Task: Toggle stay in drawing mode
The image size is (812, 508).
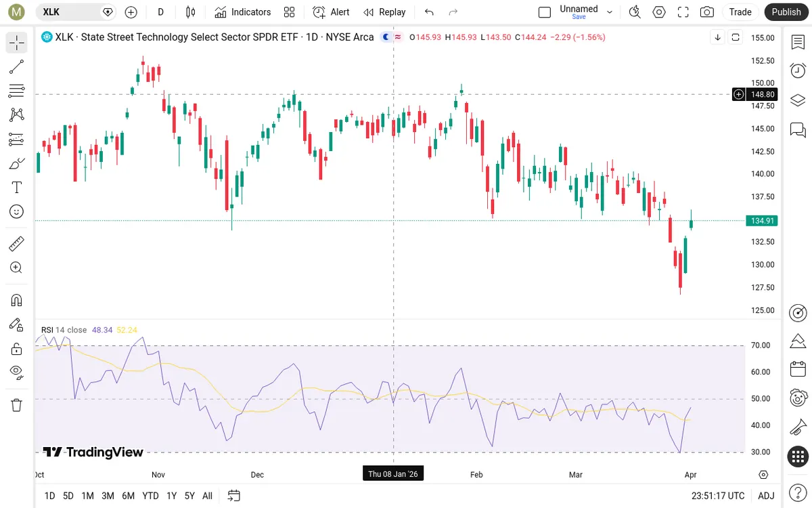Action: tap(17, 324)
